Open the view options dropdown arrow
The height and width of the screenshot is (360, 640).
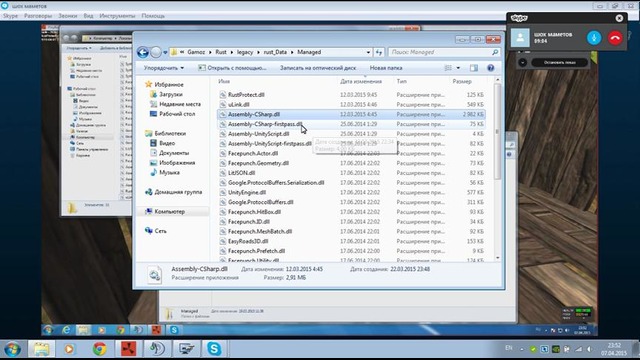pos(458,68)
